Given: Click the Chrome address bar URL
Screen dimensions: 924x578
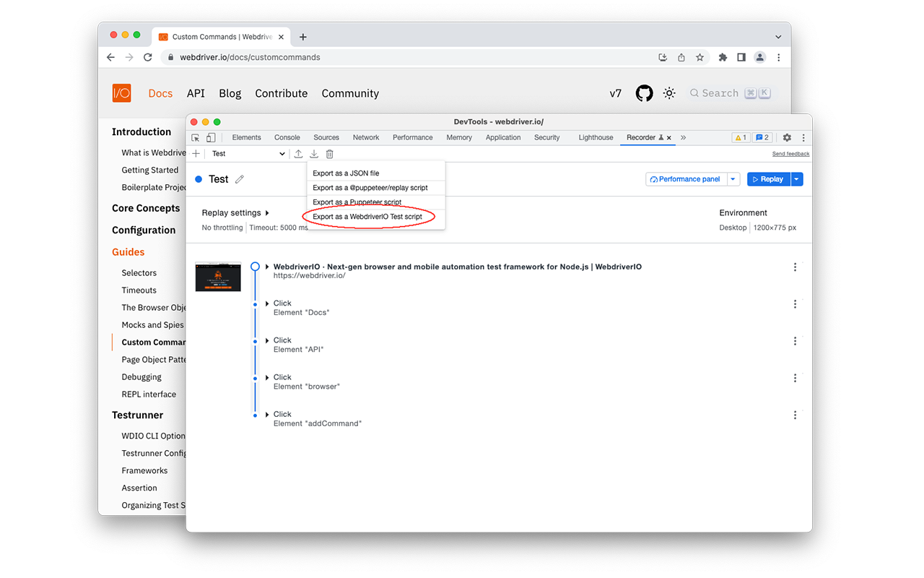Looking at the screenshot, I should pyautogui.click(x=250, y=57).
